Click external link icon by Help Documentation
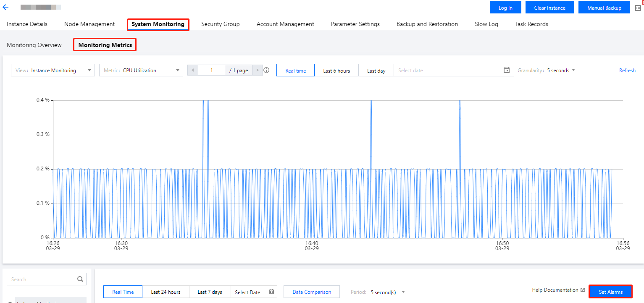 [x=583, y=290]
